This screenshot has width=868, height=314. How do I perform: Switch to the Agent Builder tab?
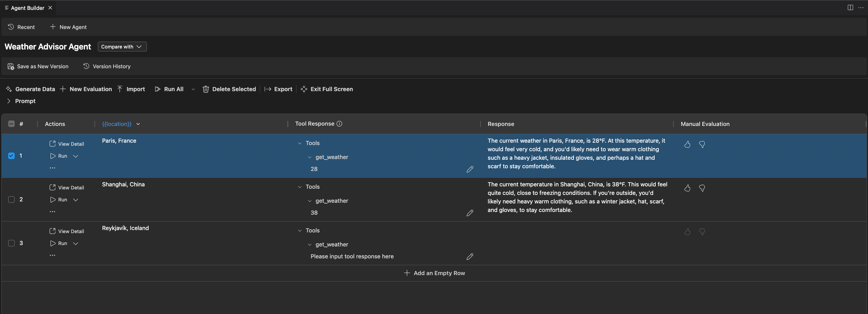coord(28,8)
